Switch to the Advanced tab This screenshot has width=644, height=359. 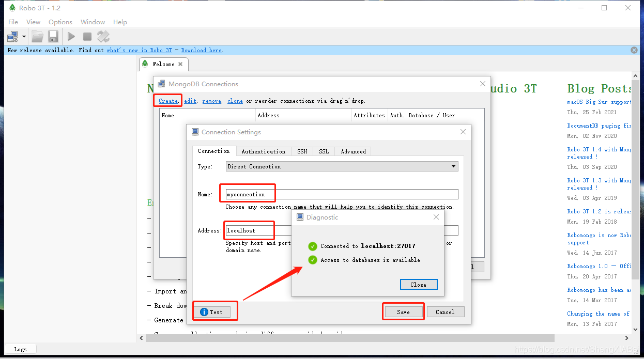[x=354, y=151]
